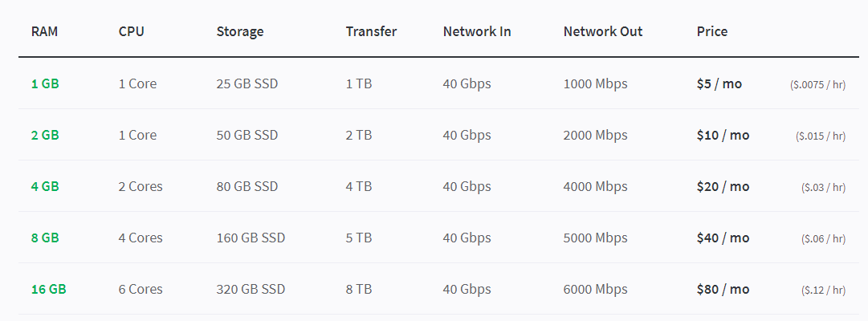Click the Network Out column header

(603, 31)
